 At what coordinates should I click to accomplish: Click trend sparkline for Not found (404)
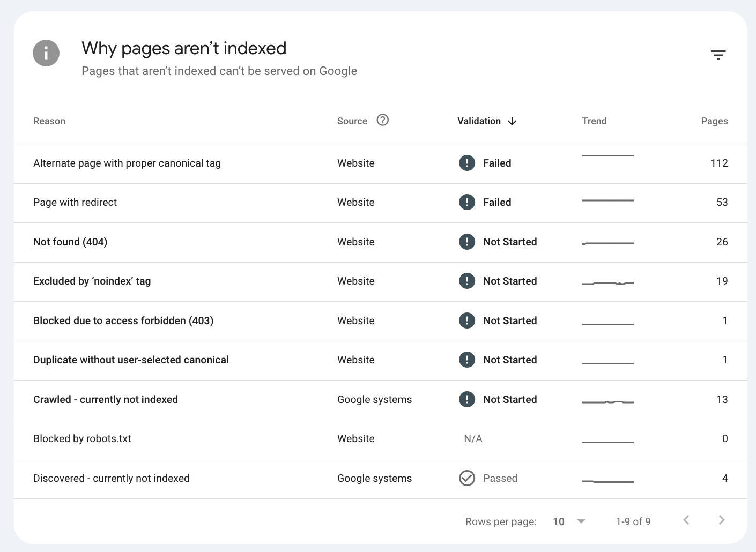coord(608,243)
